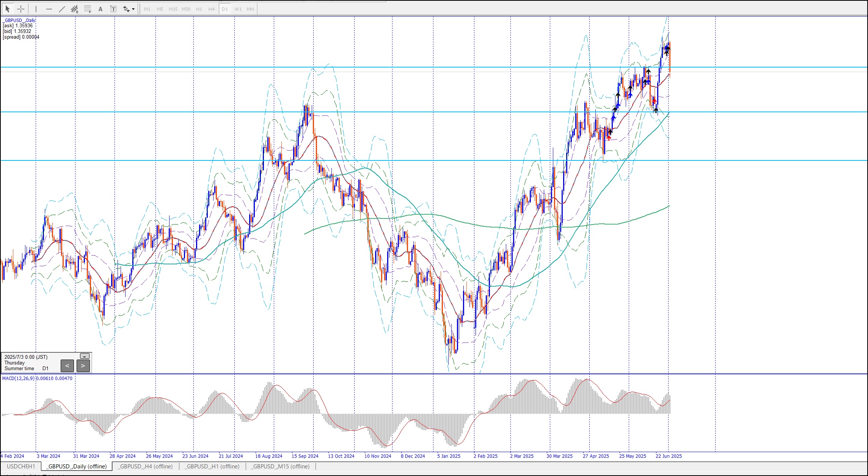Select the text label tool

113,9
